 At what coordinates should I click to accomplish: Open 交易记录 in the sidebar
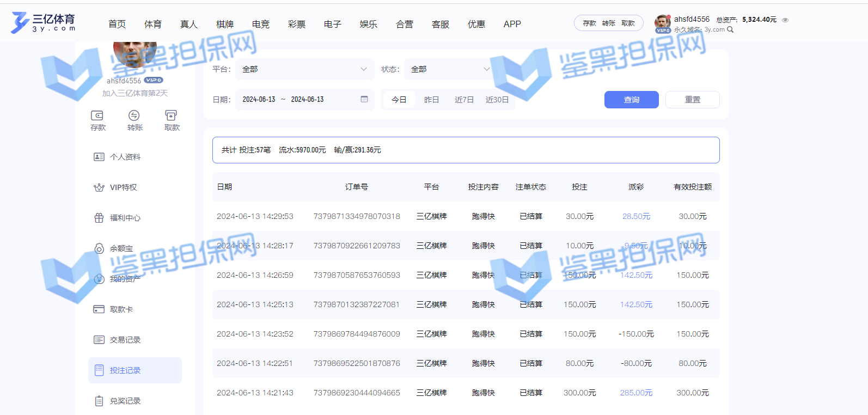(125, 340)
